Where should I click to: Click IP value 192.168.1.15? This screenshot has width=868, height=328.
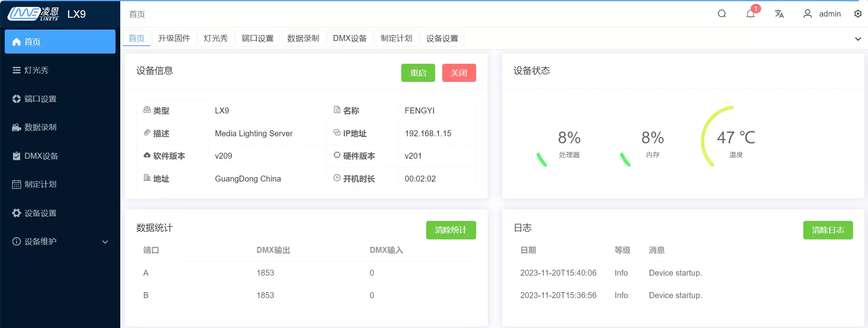428,133
